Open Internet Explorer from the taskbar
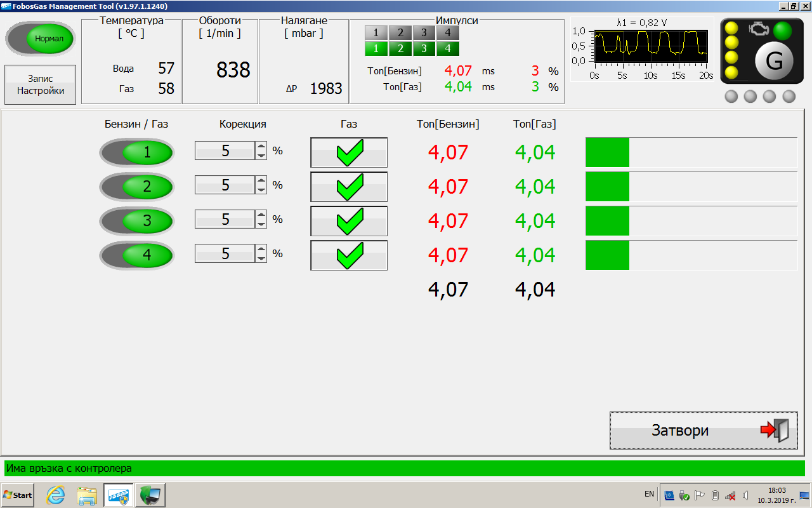The image size is (812, 508). (56, 495)
